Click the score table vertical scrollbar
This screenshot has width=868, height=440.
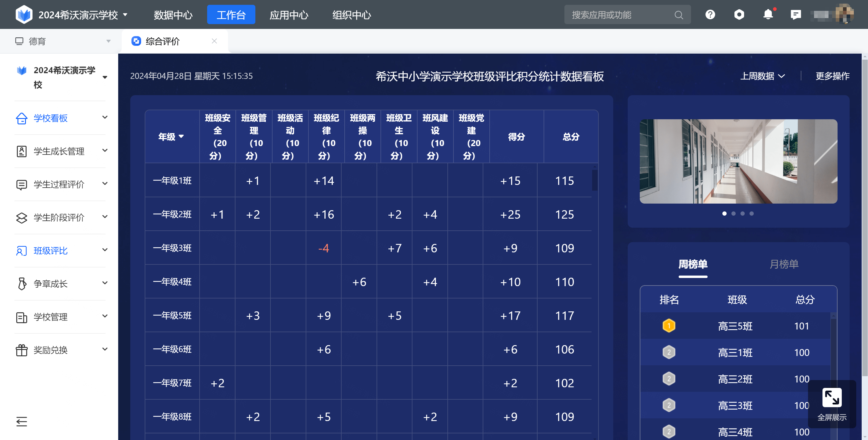595,180
